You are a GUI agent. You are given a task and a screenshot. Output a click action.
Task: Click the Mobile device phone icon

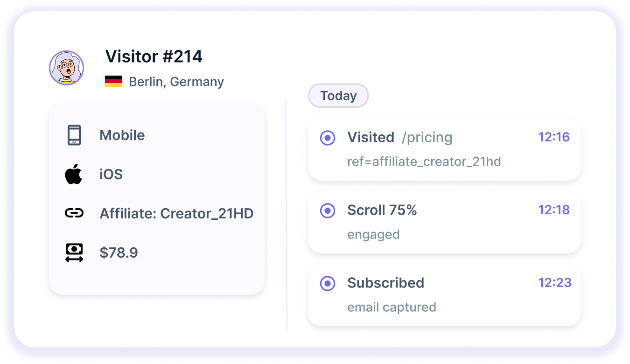pyautogui.click(x=74, y=135)
